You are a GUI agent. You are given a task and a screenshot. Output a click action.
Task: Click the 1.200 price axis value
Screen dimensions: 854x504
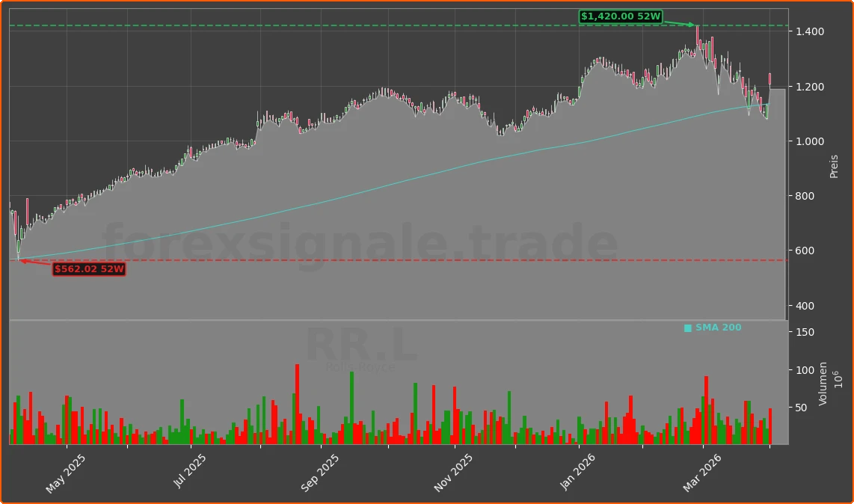point(810,87)
